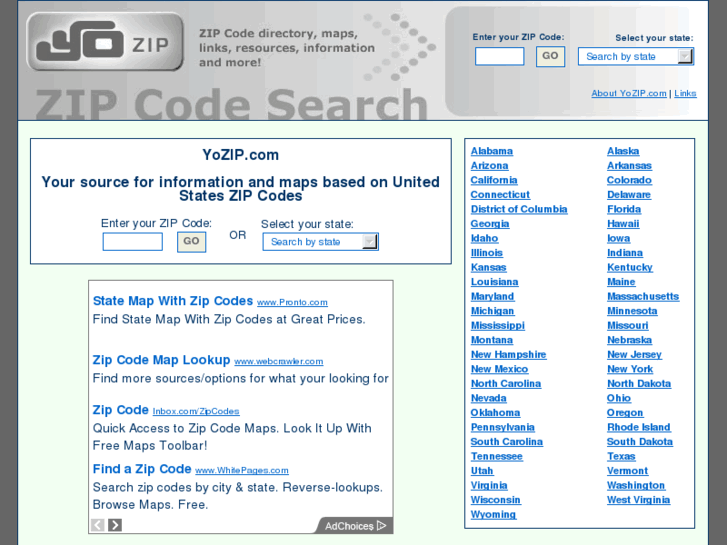
Task: Click the YoZIP logo in the header
Action: coord(105,42)
